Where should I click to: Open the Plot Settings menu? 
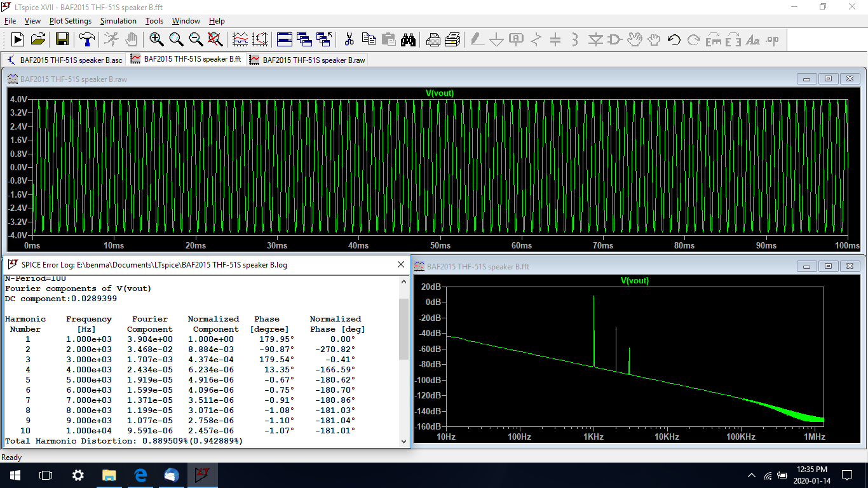point(71,21)
